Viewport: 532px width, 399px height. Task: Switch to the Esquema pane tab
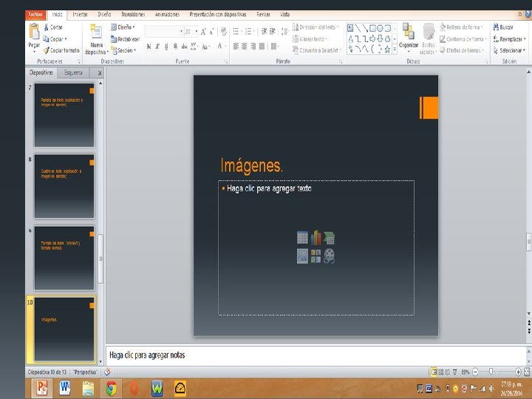(73, 72)
